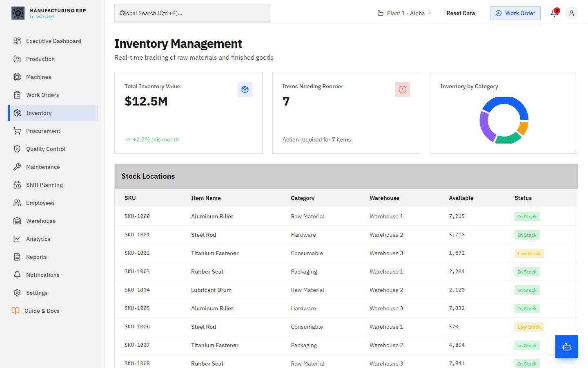Click the Status column header
Viewport: 588px width, 368px height.
[x=523, y=198]
